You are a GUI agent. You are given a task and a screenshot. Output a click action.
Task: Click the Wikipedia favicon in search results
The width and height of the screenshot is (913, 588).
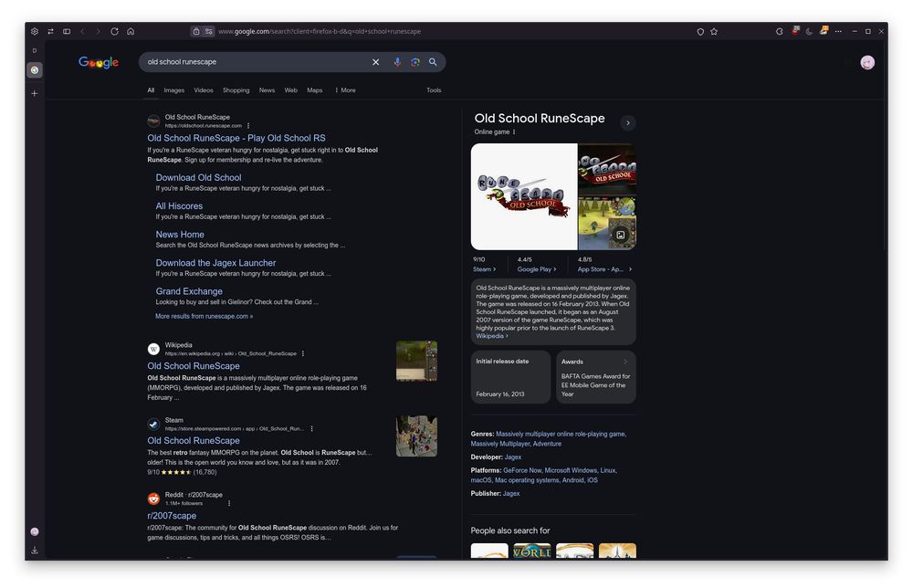(153, 349)
